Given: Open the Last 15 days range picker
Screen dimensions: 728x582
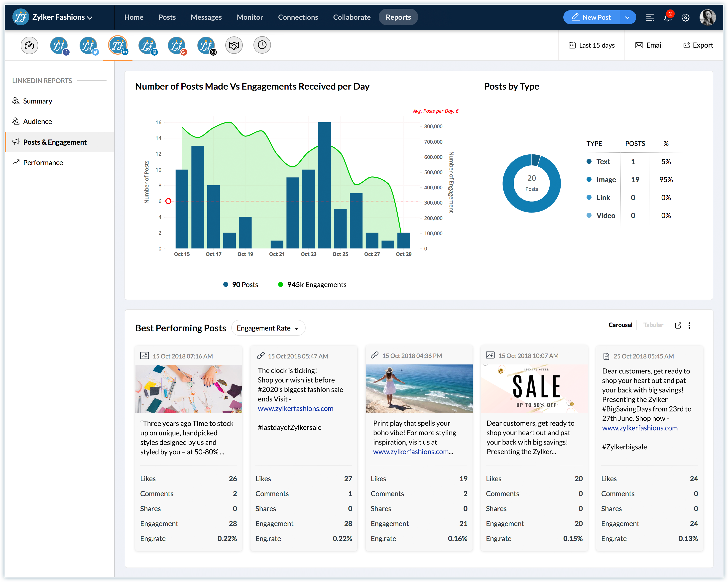Looking at the screenshot, I should [x=592, y=45].
